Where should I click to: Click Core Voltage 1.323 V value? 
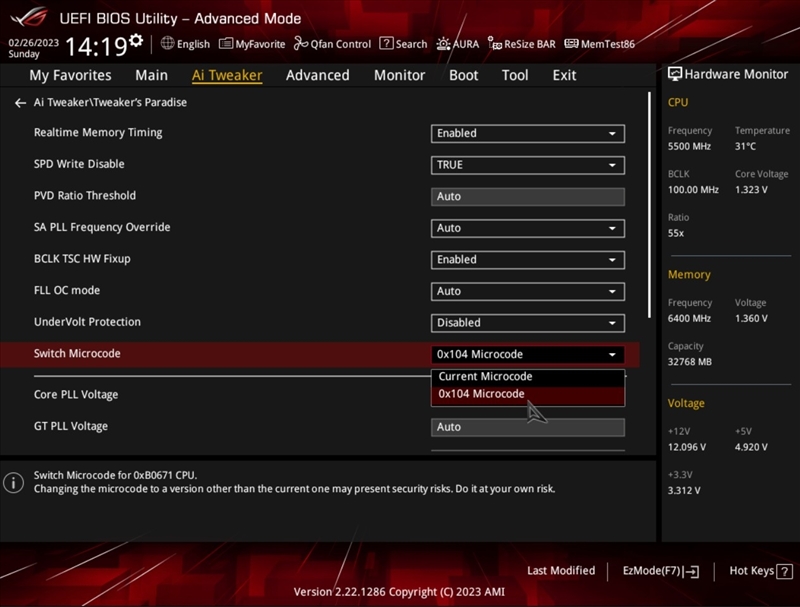751,190
